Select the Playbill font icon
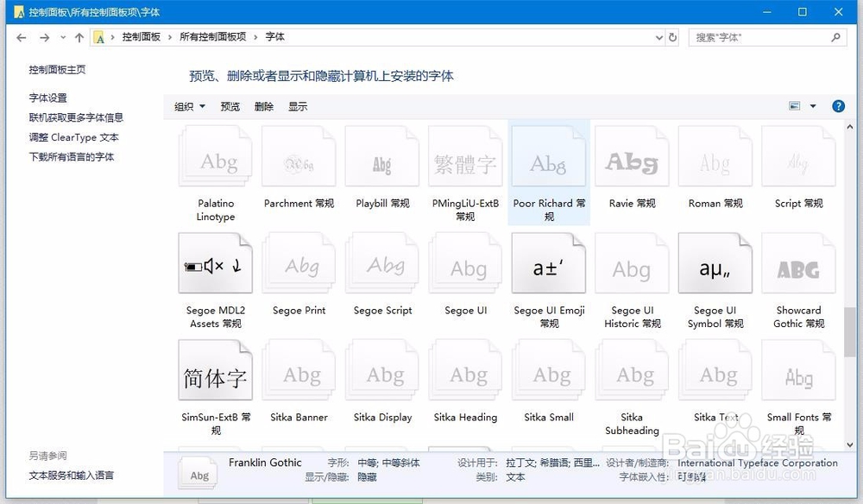 point(382,157)
